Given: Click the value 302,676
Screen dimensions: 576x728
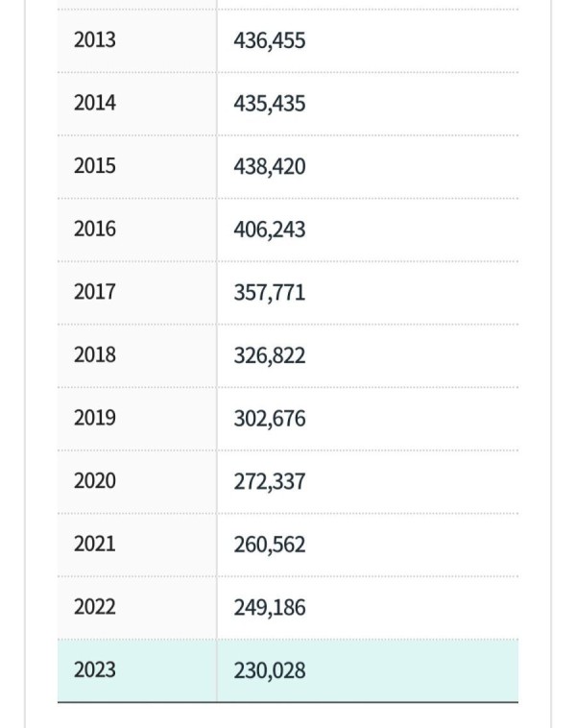Looking at the screenshot, I should coord(270,419).
